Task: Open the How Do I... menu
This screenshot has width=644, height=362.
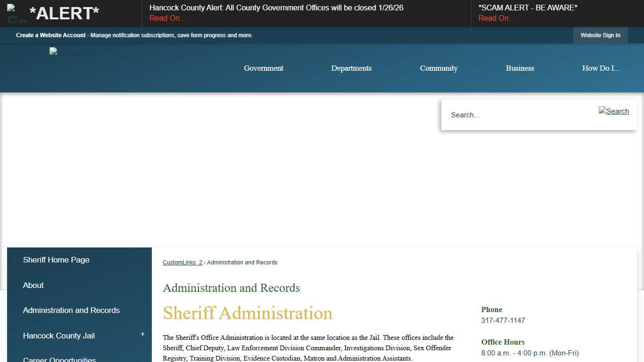Action: 601,68
